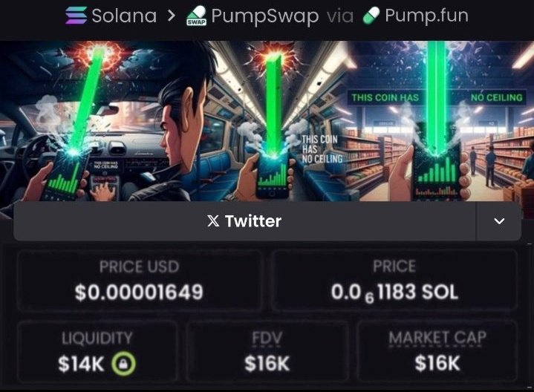Click the FDV label tooltip
534x392 pixels.
pos(267,339)
